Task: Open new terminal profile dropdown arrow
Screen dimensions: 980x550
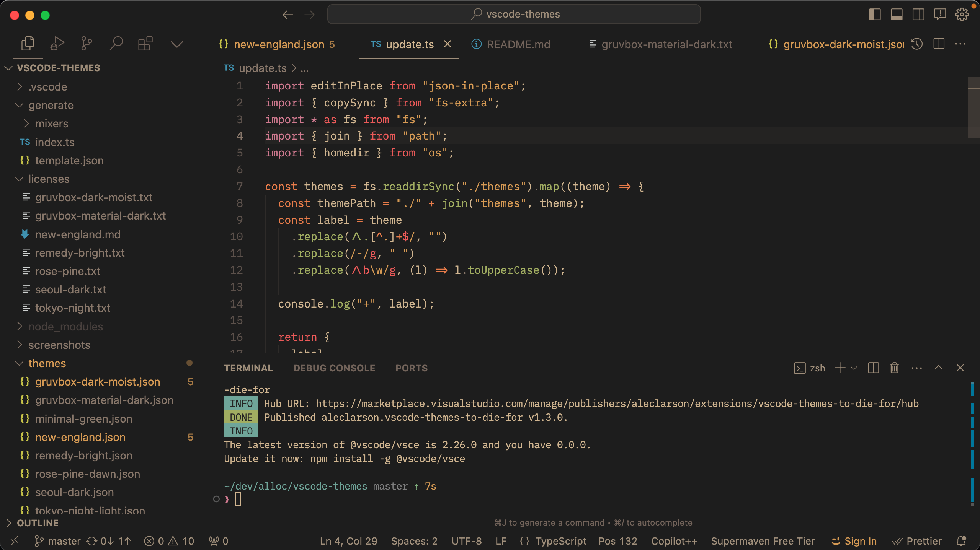Action: 854,368
